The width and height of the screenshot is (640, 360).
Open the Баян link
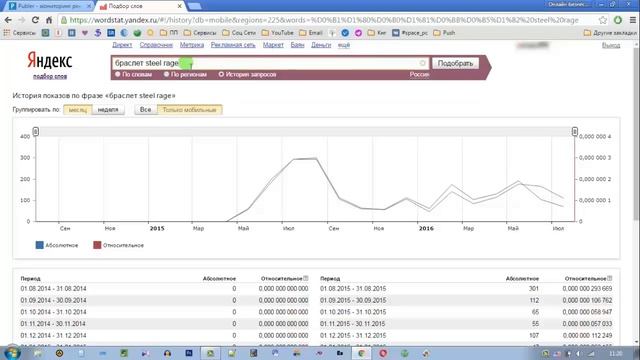pyautogui.click(x=297, y=45)
